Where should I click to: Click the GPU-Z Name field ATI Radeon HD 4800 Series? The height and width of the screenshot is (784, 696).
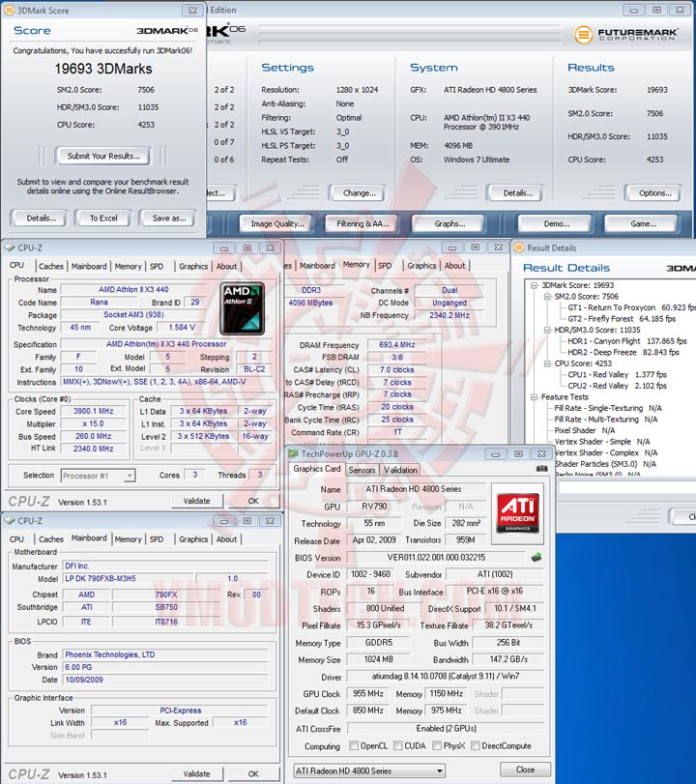[x=416, y=489]
